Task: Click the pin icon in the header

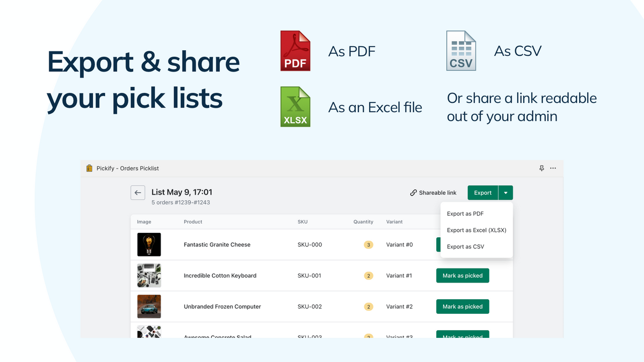Action: (x=542, y=168)
